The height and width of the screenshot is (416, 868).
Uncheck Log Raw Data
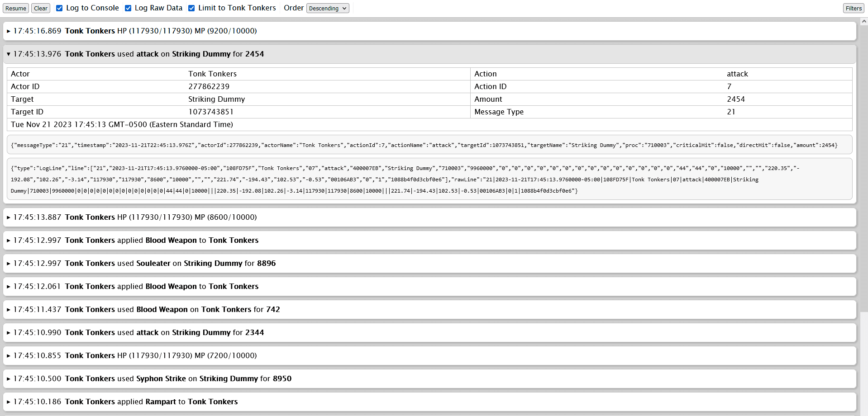(128, 8)
